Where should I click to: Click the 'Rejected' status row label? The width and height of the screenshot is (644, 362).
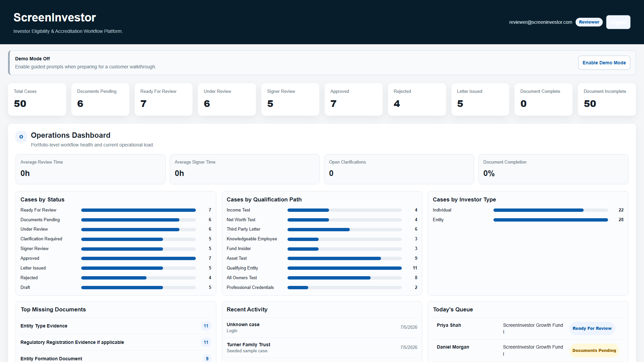point(29,278)
